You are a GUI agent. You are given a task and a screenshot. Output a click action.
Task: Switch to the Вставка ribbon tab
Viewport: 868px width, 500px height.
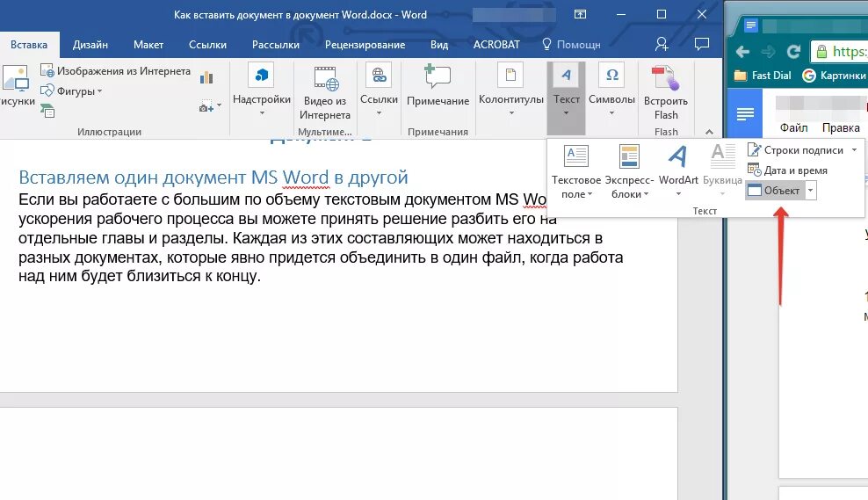point(29,45)
